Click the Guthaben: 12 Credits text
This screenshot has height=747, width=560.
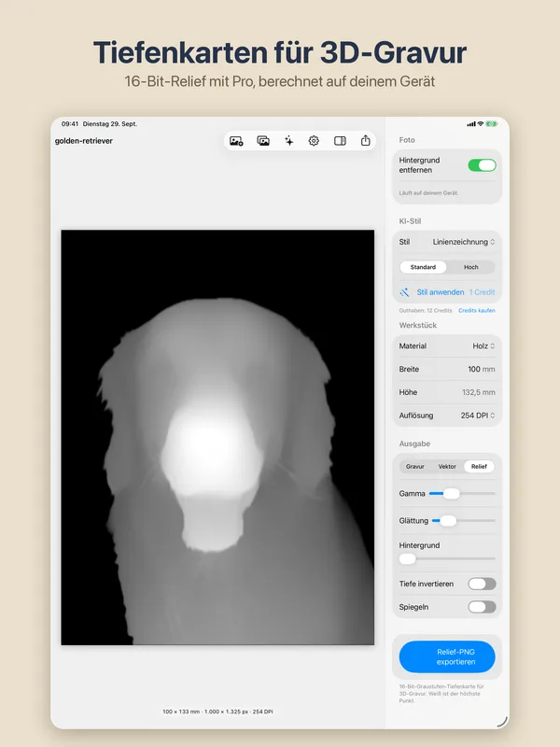click(426, 311)
